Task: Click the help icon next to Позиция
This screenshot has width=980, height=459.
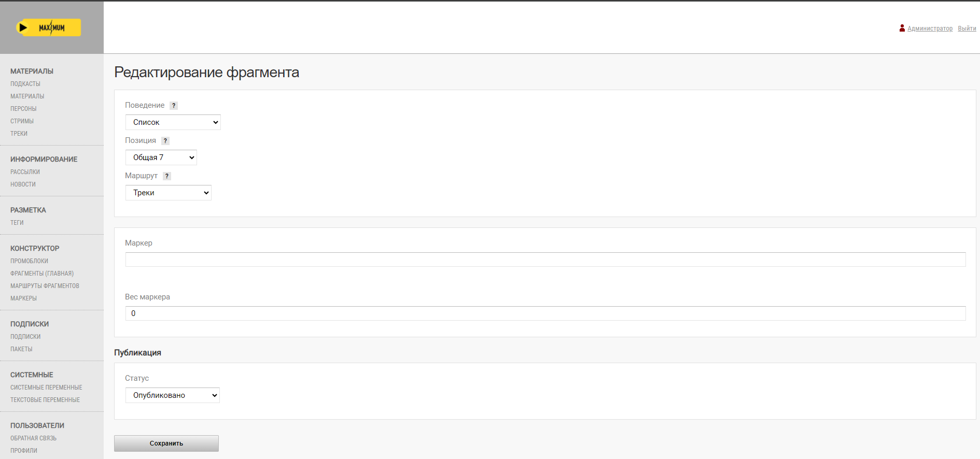Action: (x=165, y=141)
